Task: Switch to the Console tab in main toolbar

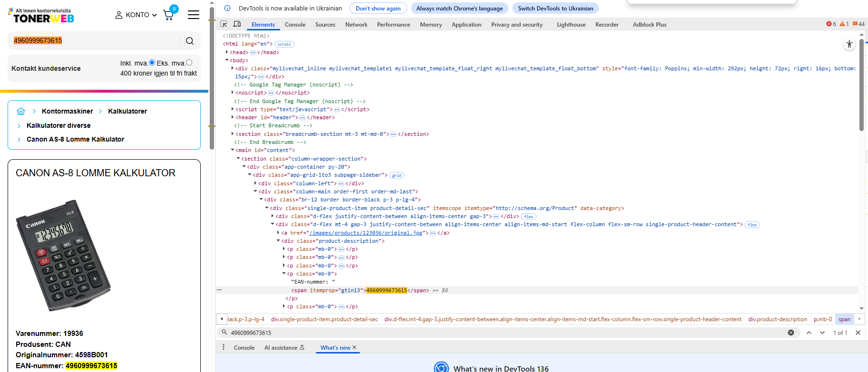Action: tap(295, 25)
